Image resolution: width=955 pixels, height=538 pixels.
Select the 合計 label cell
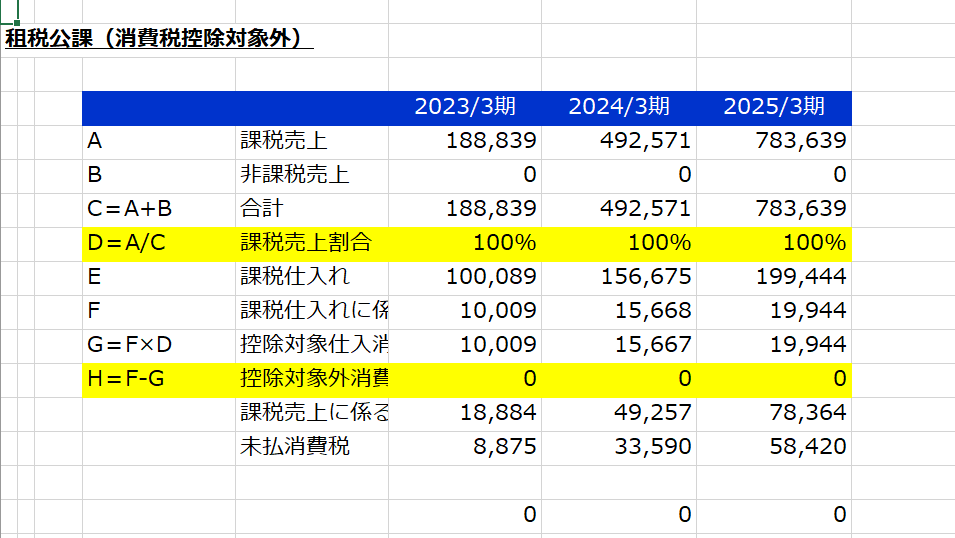coord(312,209)
